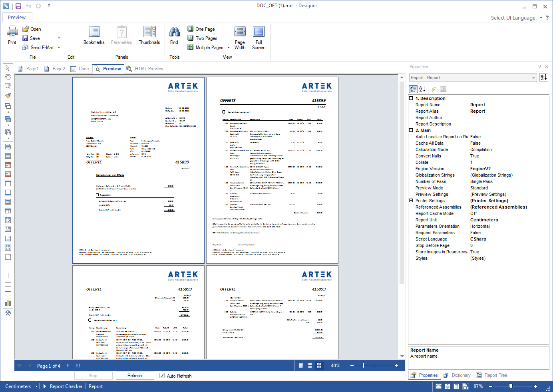Click status bar zoom to 100% icon
Image resolution: width=553 pixels, height=392 pixels.
coord(465,386)
